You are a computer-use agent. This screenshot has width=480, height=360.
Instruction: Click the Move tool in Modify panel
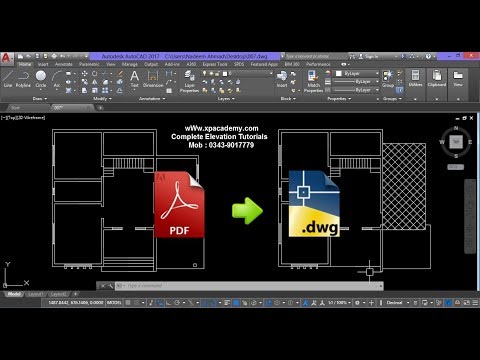point(85,73)
